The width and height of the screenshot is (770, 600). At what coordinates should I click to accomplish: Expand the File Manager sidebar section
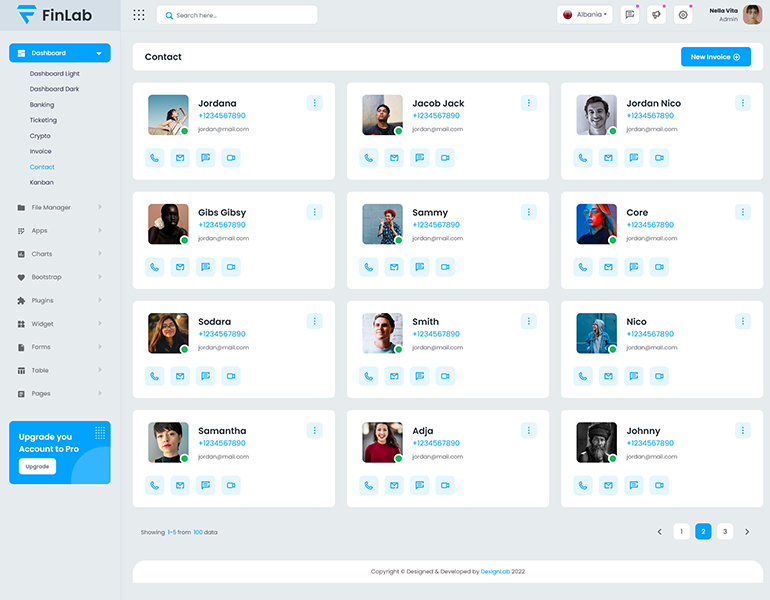pyautogui.click(x=60, y=208)
